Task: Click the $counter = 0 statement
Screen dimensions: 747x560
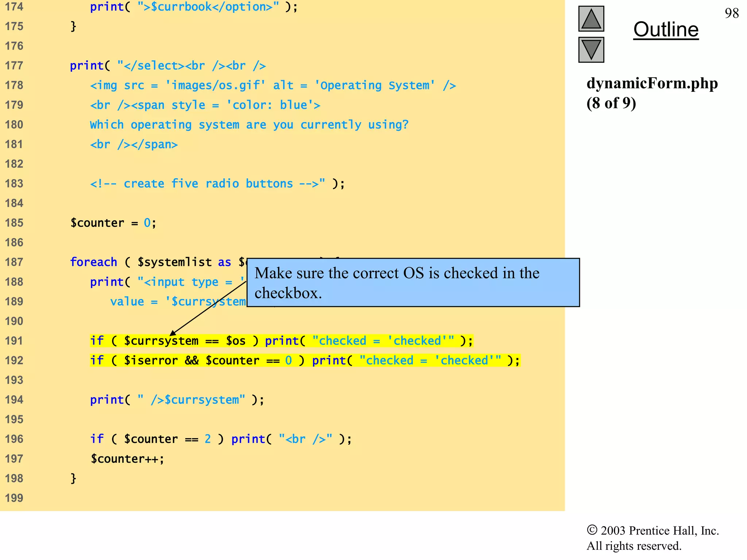Action: (x=113, y=223)
